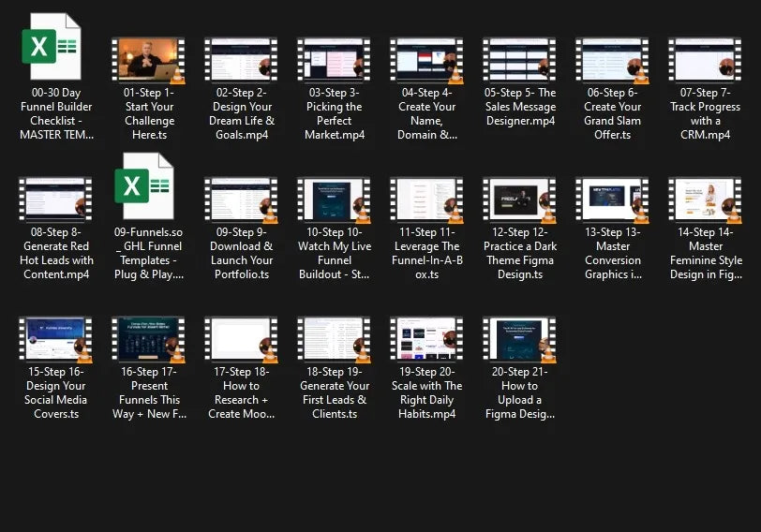Screen dimensions: 761x532
Task: Select 20-Step 21 How to Upload Figma Design
Action: tap(520, 339)
